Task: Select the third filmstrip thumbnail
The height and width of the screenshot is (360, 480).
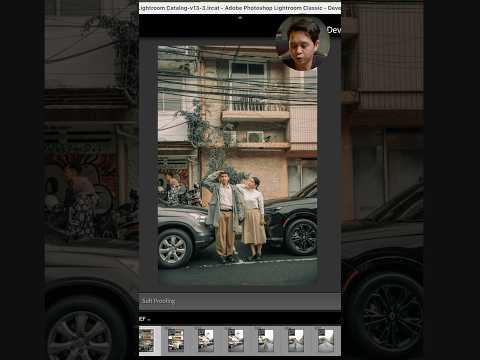Action: tap(206, 340)
